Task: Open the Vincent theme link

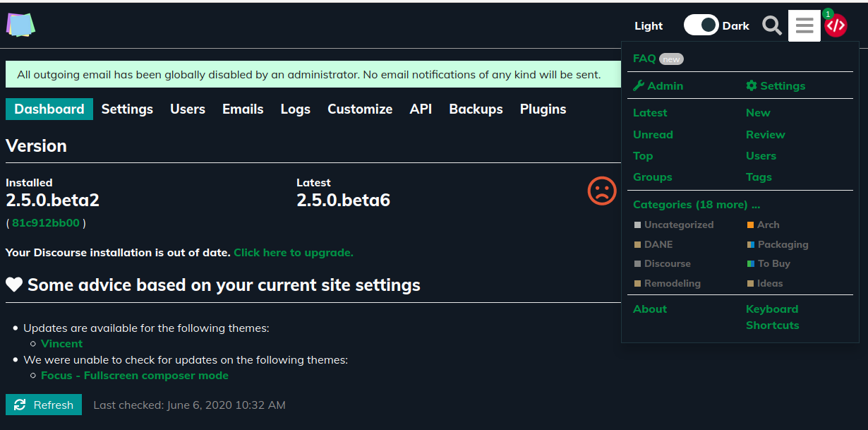Action: pyautogui.click(x=61, y=344)
